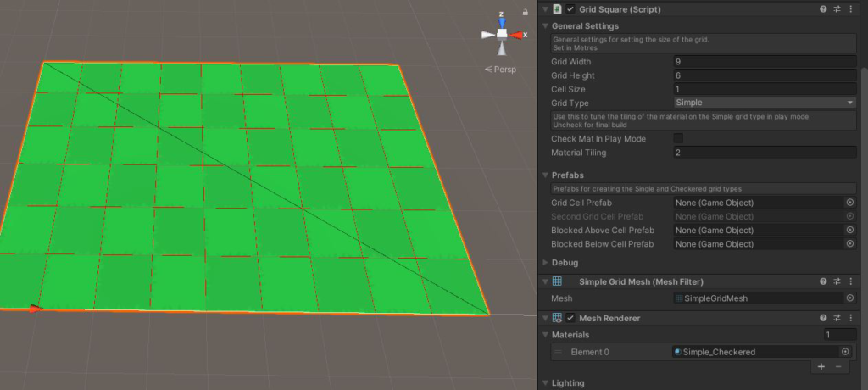Open Grid Square script help reference

pos(823,9)
